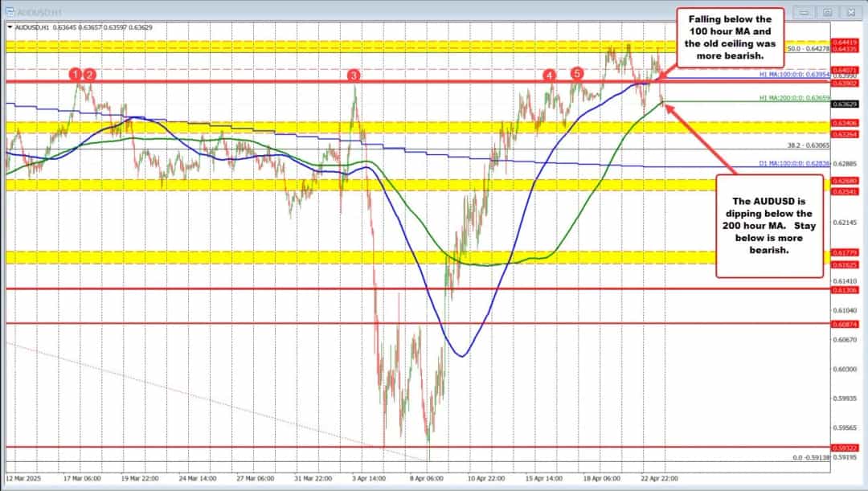Viewport: 868px width, 491px height.
Task: Select the circled marker labeled 4
Action: point(550,75)
